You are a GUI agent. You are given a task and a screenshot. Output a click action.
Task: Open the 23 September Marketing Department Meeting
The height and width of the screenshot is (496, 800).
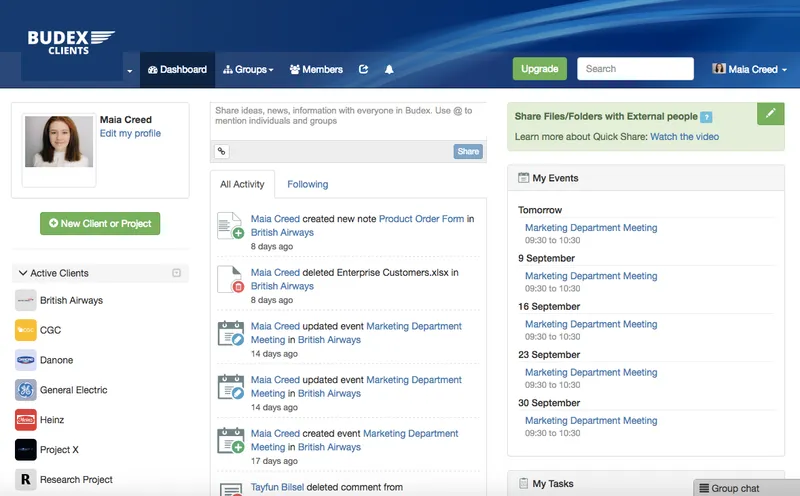[591, 372]
